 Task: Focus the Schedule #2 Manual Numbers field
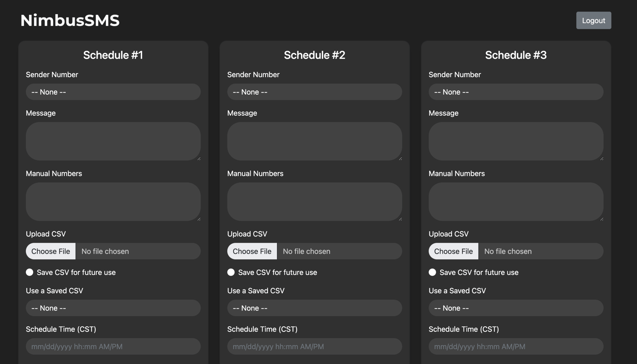[x=315, y=202]
